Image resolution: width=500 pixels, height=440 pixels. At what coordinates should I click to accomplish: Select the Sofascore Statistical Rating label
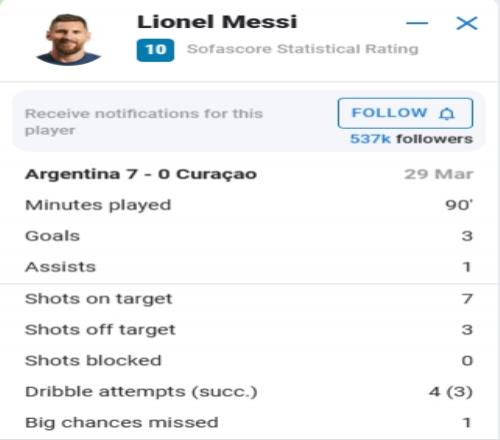tap(303, 49)
